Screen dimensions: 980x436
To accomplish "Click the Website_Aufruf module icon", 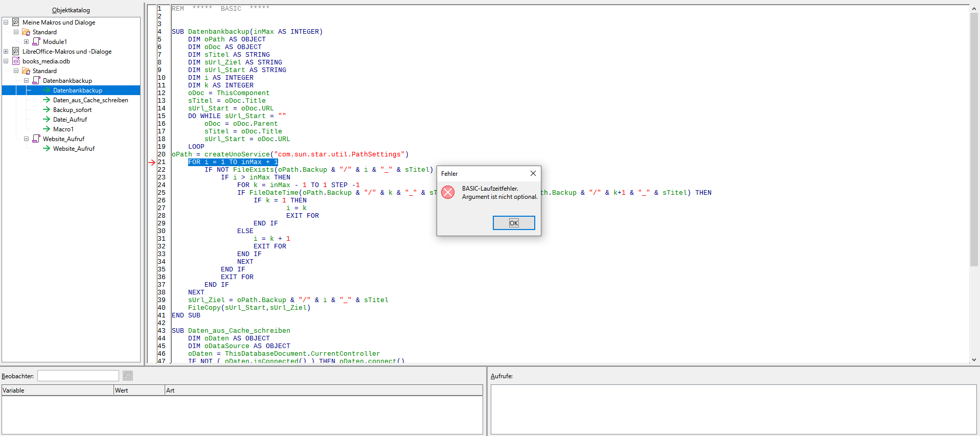I will coord(36,139).
